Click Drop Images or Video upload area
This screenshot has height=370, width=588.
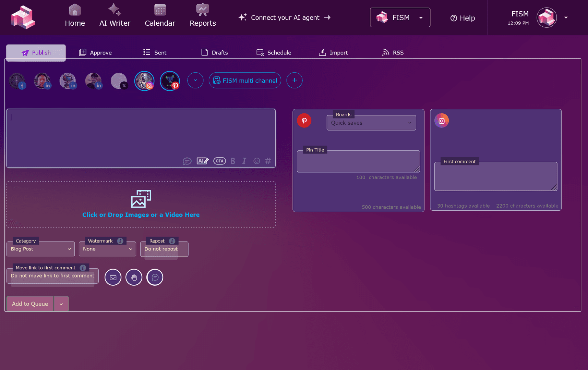(x=141, y=205)
